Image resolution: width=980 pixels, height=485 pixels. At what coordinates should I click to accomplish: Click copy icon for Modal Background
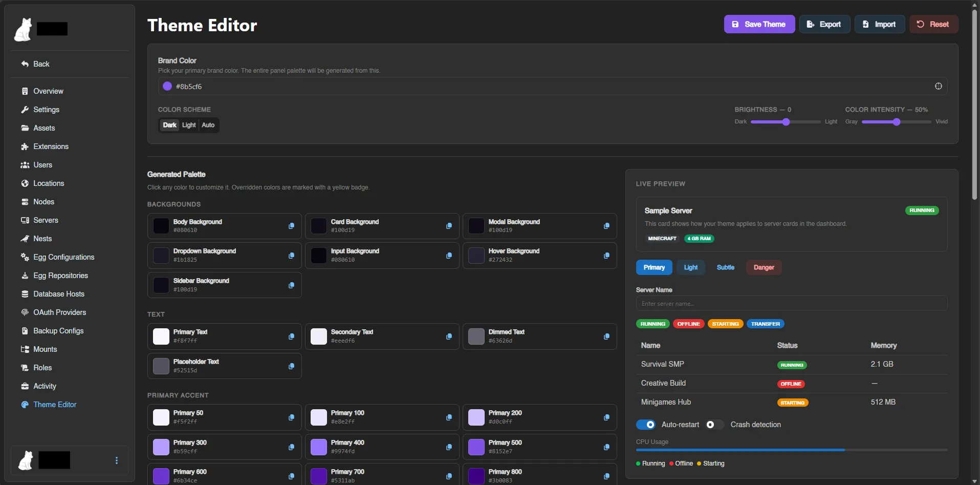pos(606,226)
